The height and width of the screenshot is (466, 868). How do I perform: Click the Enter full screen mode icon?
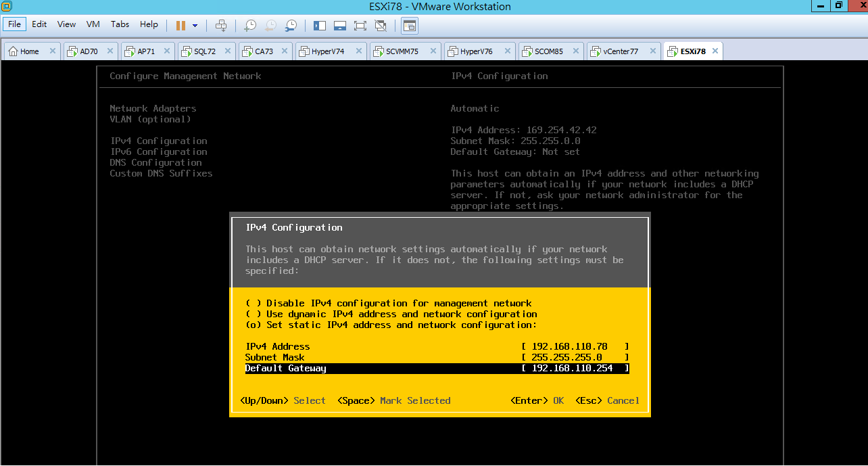pyautogui.click(x=360, y=26)
